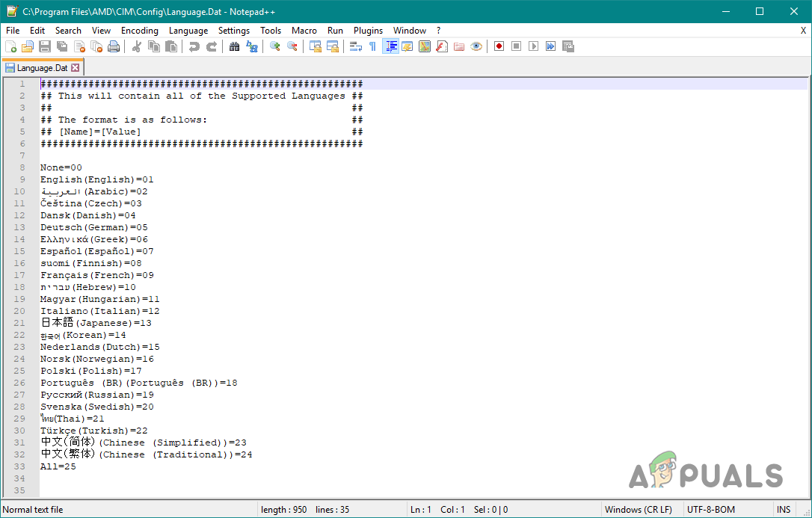This screenshot has width=812, height=518.
Task: Play back the recorded macro
Action: coord(533,46)
